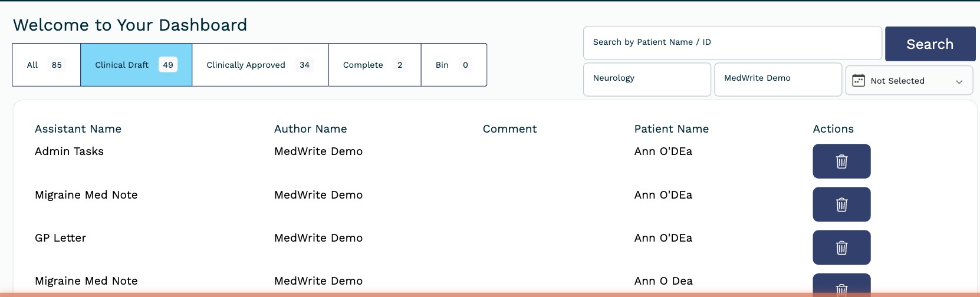
Task: Click trash icon for GP Letter row
Action: pos(841,247)
